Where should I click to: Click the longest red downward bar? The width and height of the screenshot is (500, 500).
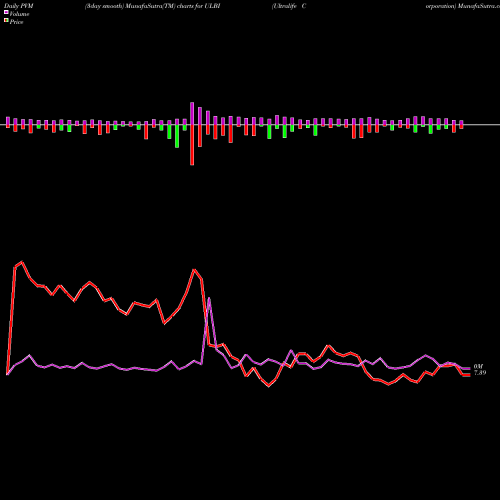(x=192, y=145)
